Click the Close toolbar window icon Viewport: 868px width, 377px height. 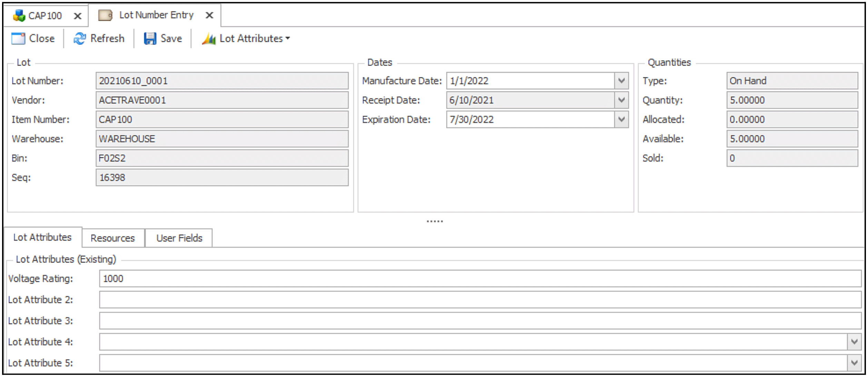[18, 39]
